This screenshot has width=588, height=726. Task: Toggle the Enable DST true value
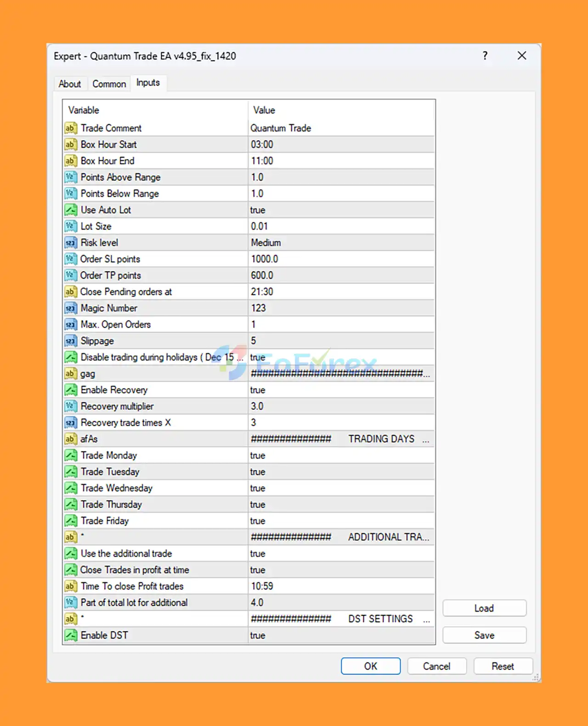coord(341,635)
